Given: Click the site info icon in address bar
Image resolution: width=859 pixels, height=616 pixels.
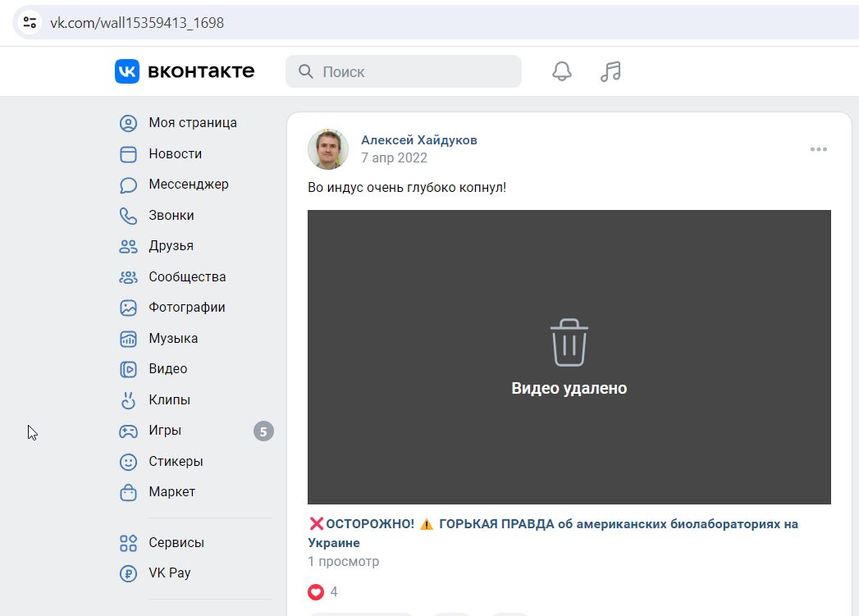Looking at the screenshot, I should coord(30,22).
